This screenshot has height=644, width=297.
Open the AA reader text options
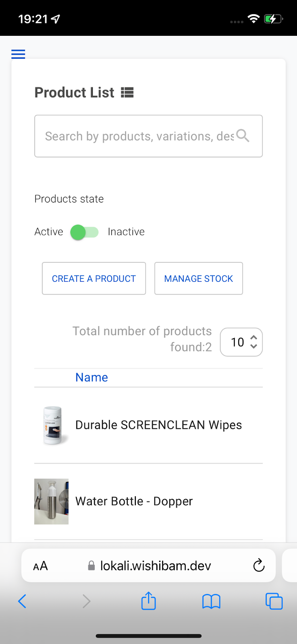[x=40, y=566]
